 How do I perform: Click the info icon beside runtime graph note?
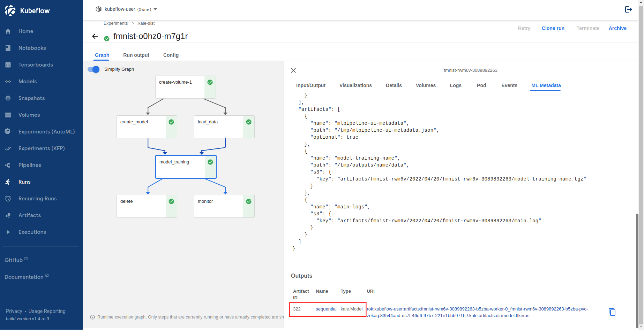pyautogui.click(x=92, y=317)
